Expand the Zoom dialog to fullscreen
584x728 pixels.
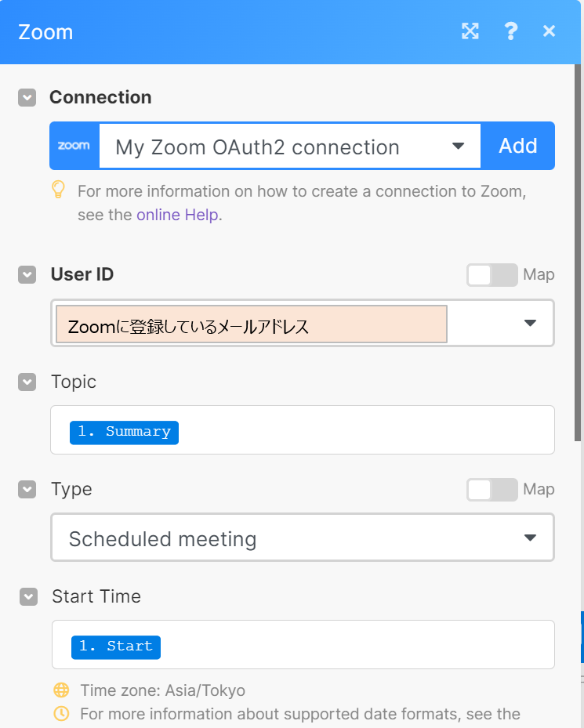pos(470,31)
